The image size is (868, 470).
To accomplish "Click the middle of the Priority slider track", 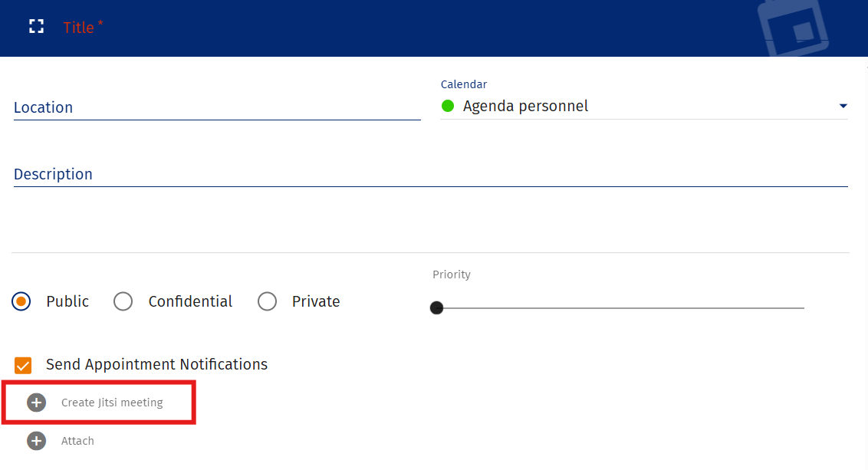I will coord(620,307).
